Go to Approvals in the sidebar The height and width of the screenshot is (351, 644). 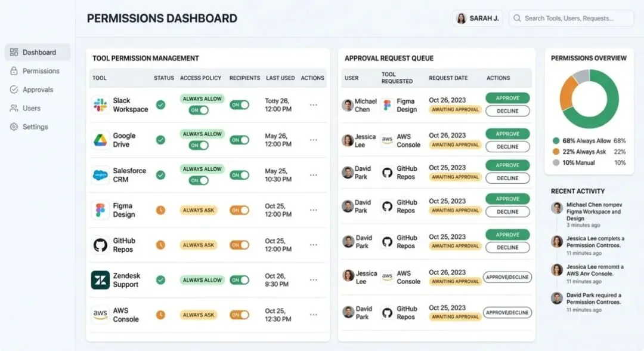38,90
